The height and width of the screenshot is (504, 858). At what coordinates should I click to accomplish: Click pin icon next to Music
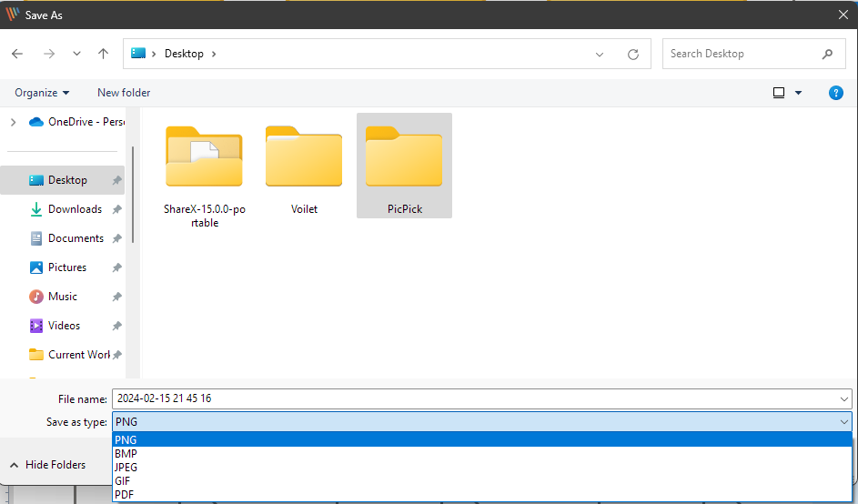116,297
